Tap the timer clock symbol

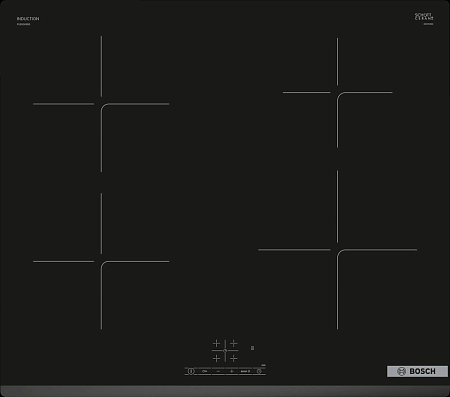point(259,371)
